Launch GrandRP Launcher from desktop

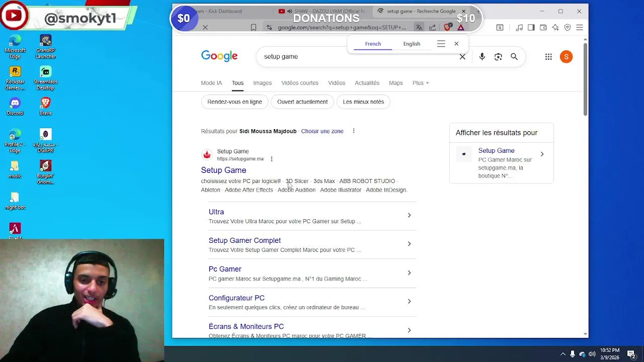[x=45, y=47]
